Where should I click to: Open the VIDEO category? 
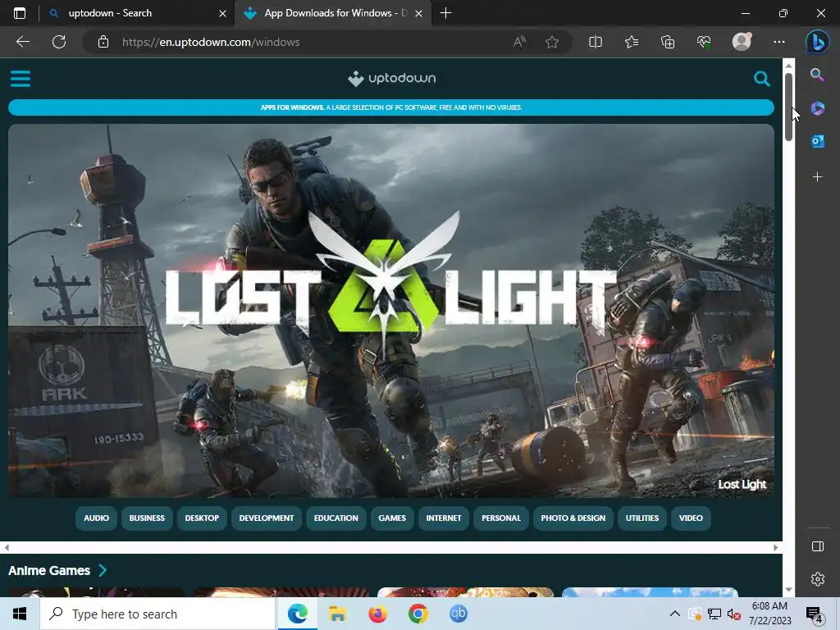click(691, 518)
